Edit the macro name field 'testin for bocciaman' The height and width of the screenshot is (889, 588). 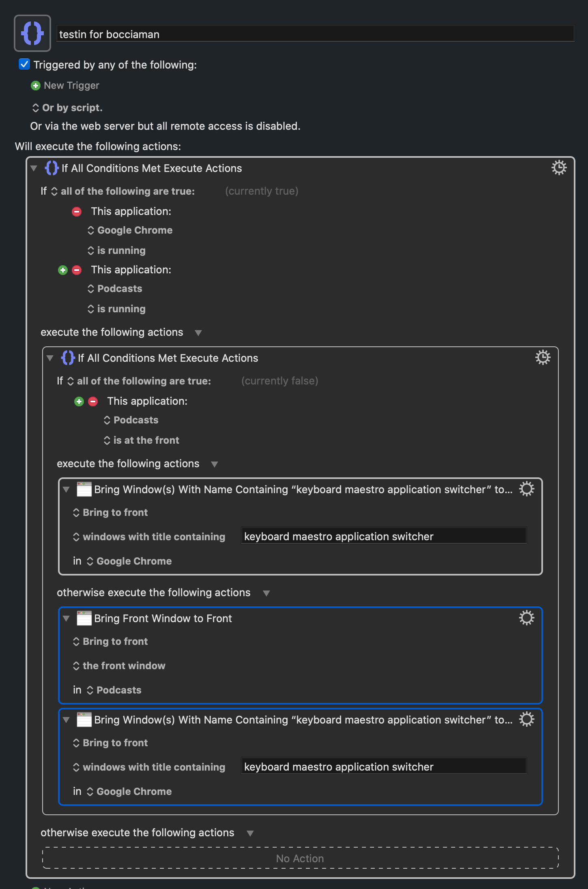315,34
